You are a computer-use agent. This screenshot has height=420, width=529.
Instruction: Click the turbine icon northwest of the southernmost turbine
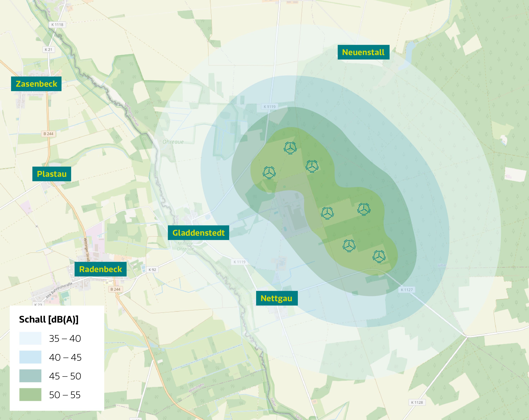click(x=349, y=246)
